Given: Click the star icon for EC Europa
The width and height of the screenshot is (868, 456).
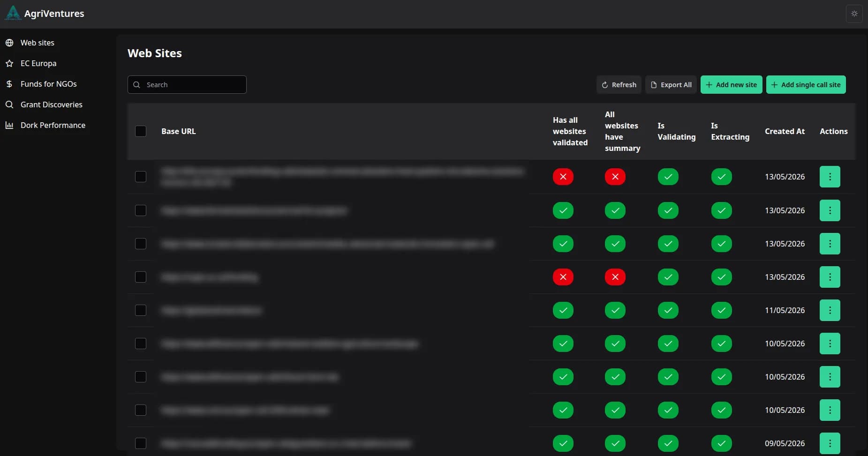Looking at the screenshot, I should coord(9,63).
